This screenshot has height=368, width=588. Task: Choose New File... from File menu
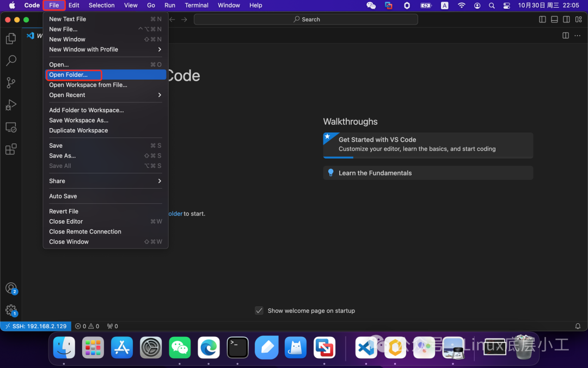pyautogui.click(x=106, y=29)
